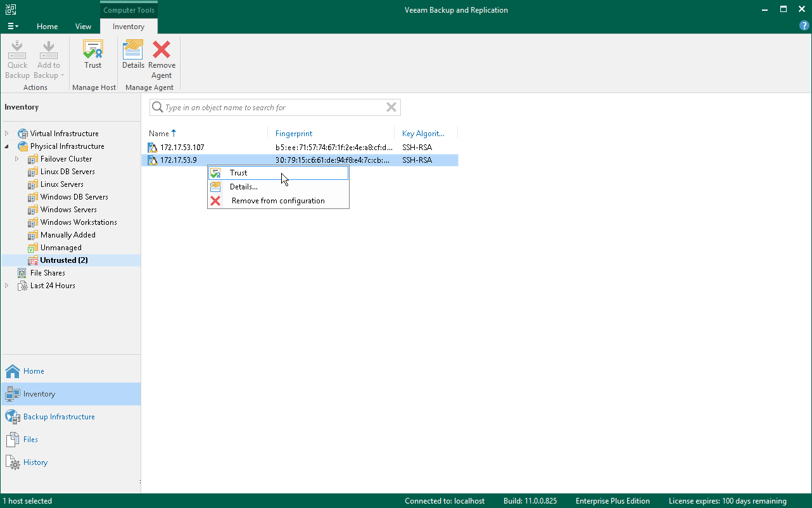Collapse the Physical Infrastructure node
The image size is (812, 508).
point(7,146)
